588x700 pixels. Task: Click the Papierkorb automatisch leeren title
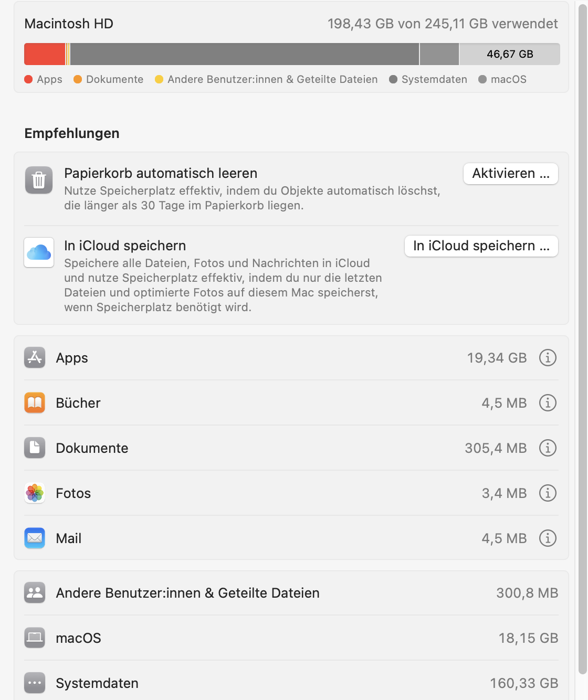pos(161,173)
